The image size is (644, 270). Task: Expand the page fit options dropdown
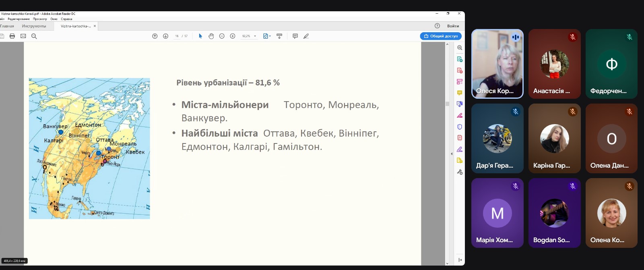[270, 36]
